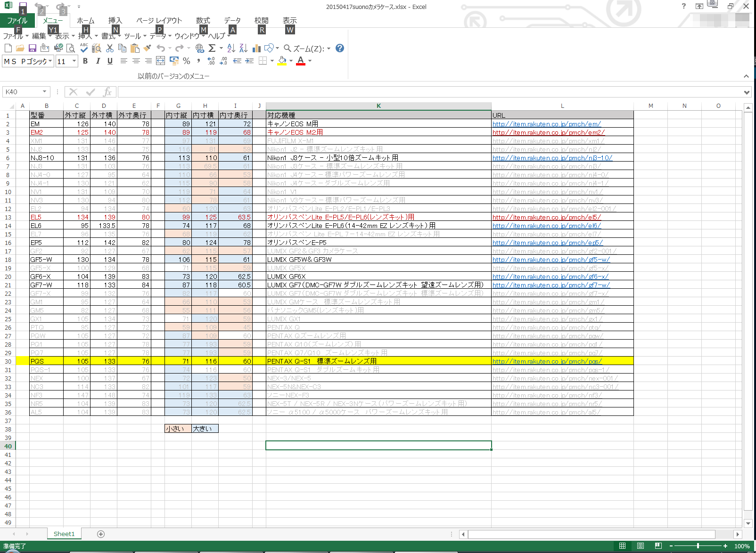Open fill color dropdown arrow
756x553 pixels.
pos(291,61)
